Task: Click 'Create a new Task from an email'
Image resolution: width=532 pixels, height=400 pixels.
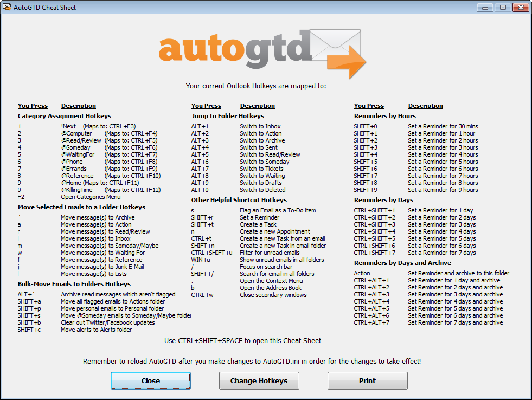Action: pyautogui.click(x=283, y=238)
